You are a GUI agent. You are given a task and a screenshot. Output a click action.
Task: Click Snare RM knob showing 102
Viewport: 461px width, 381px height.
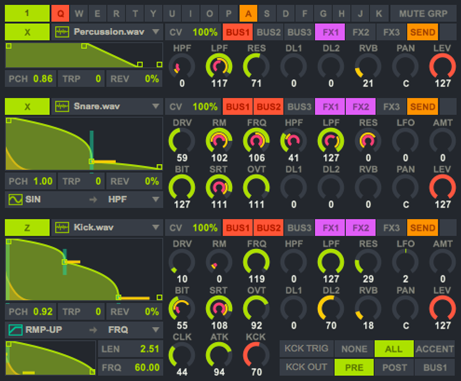pos(219,141)
